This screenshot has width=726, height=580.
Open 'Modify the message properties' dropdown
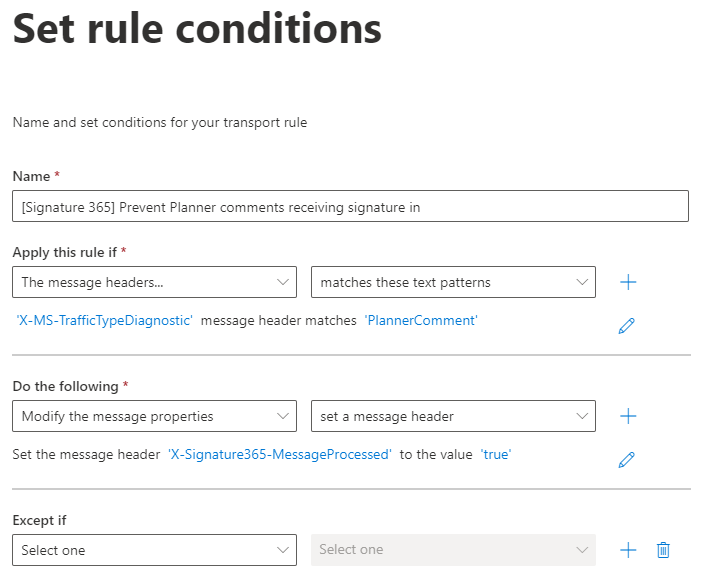pyautogui.click(x=154, y=416)
